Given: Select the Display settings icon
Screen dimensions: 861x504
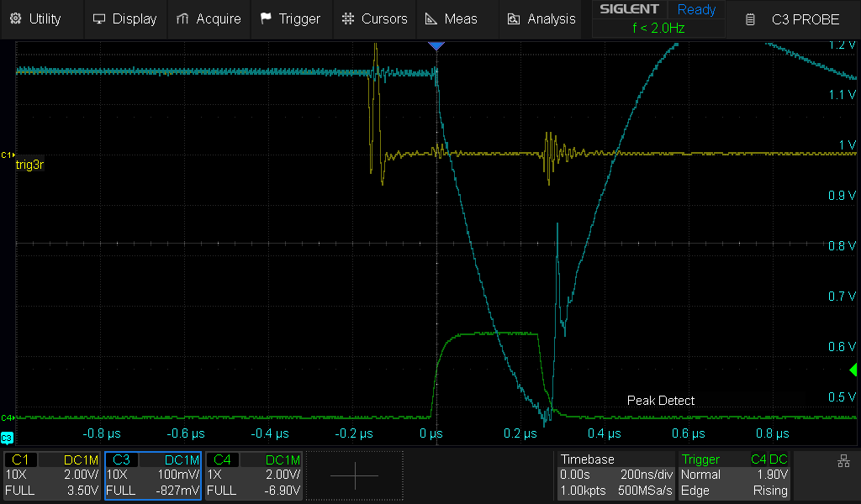Looking at the screenshot, I should [x=100, y=18].
